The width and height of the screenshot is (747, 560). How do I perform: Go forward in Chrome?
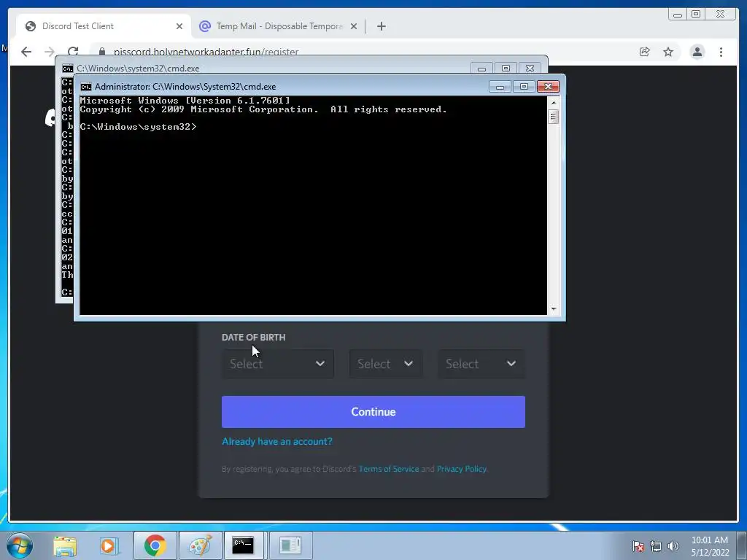(x=50, y=52)
